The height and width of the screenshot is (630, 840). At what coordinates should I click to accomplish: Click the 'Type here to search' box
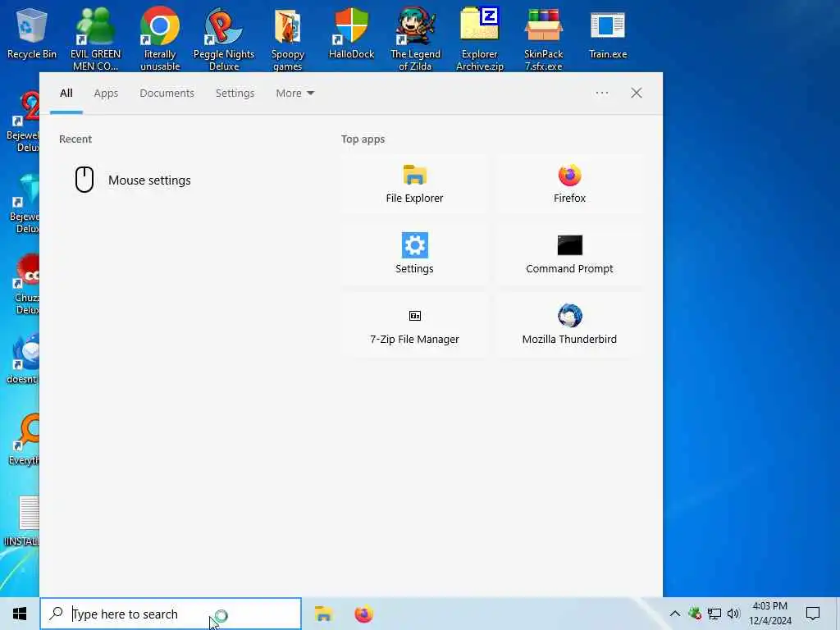tap(171, 614)
